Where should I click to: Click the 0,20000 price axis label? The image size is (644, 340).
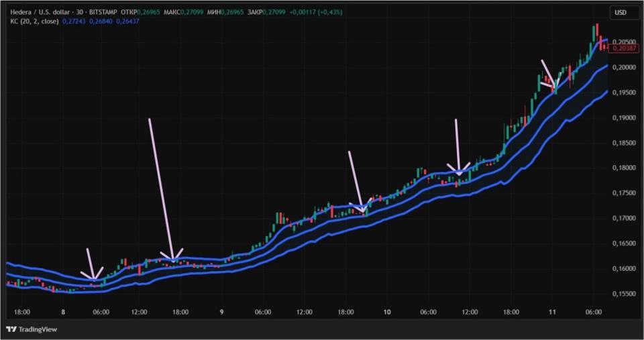pos(624,68)
